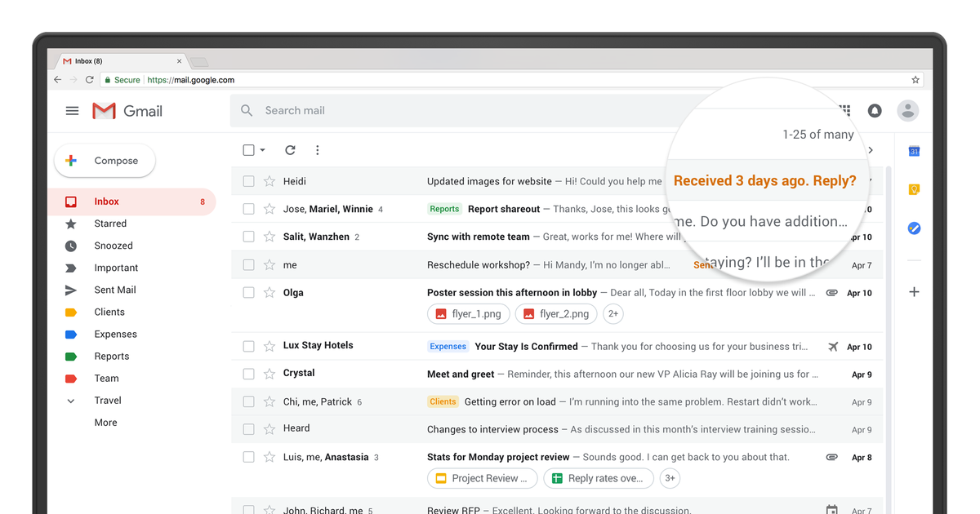Image resolution: width=980 pixels, height=514 pixels.
Task: Open Google Calendar in the side panel
Action: tap(914, 151)
